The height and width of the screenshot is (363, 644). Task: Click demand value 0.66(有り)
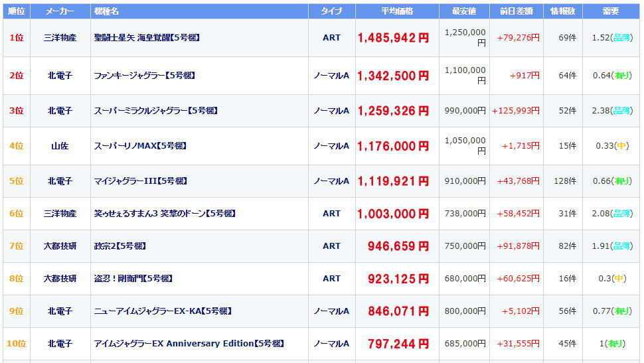point(612,181)
